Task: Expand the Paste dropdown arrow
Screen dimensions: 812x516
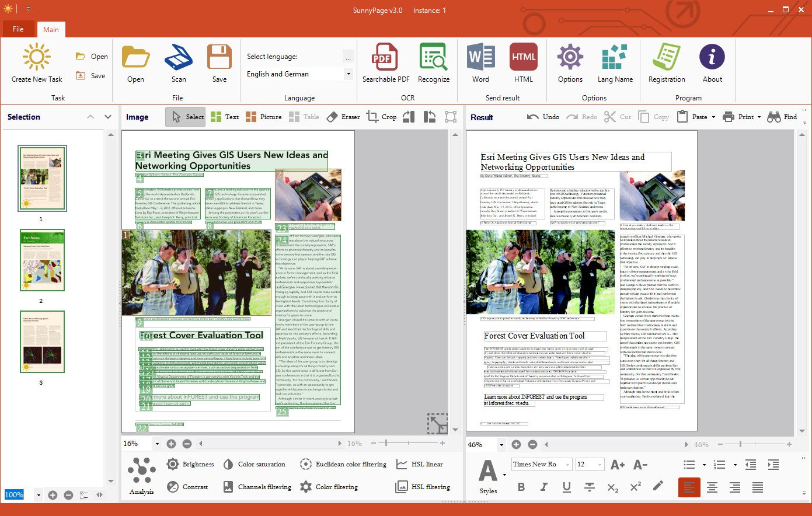Action: (x=713, y=117)
